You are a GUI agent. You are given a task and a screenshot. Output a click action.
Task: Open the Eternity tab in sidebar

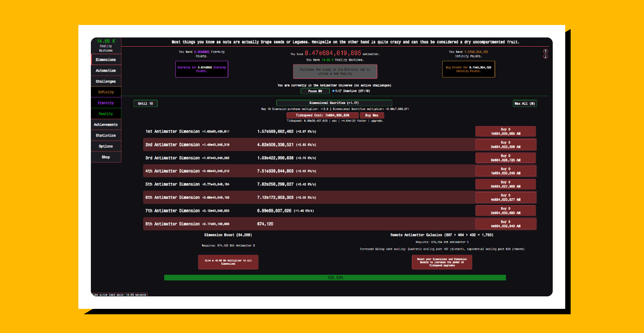tap(106, 103)
